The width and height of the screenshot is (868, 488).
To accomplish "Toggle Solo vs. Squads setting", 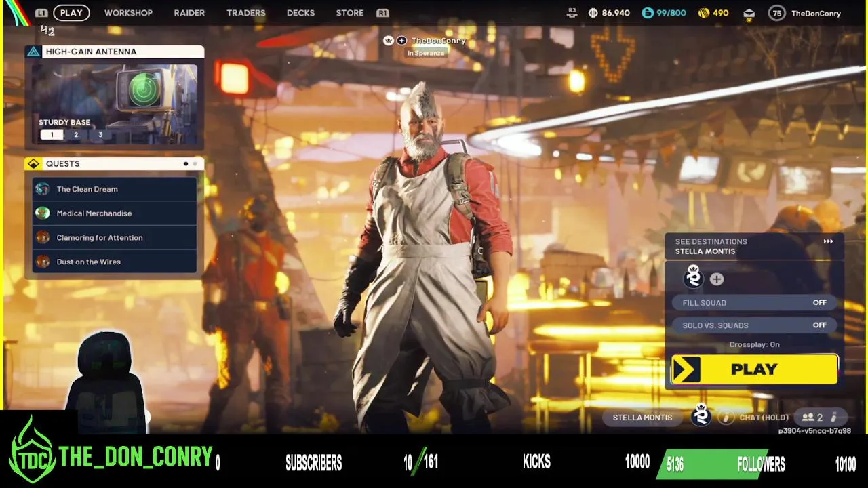I will tap(754, 325).
